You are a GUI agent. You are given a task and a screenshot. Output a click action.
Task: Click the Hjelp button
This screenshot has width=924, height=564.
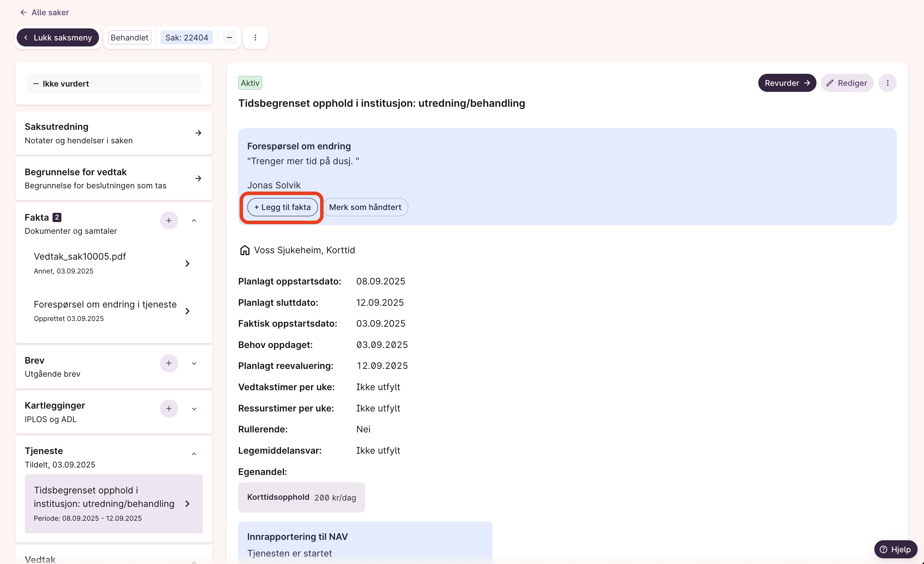tap(895, 549)
